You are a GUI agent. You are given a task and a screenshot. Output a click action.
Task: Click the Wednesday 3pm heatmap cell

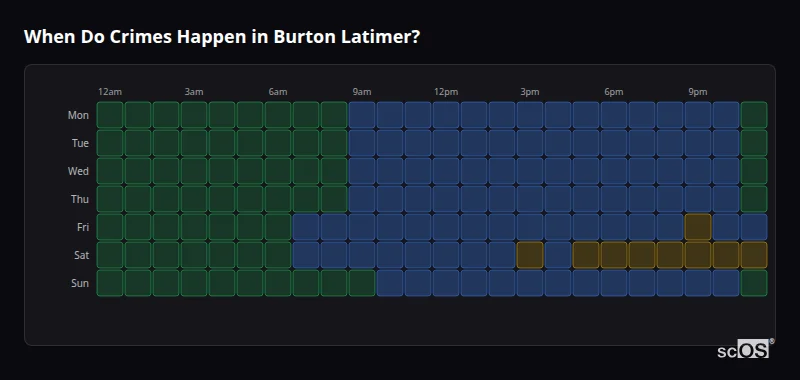[x=530, y=171]
